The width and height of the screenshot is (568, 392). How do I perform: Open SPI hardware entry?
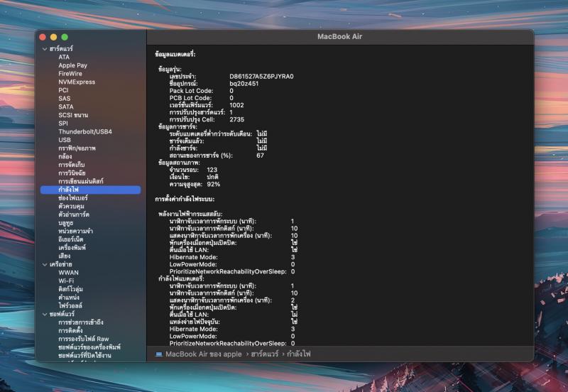(x=63, y=123)
